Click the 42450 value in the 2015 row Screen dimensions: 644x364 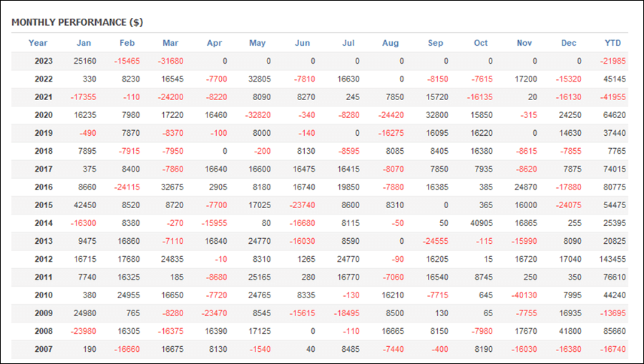coord(85,205)
